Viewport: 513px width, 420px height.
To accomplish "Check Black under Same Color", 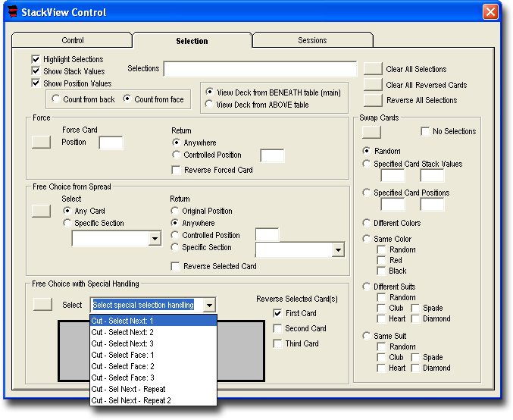I will pyautogui.click(x=381, y=271).
